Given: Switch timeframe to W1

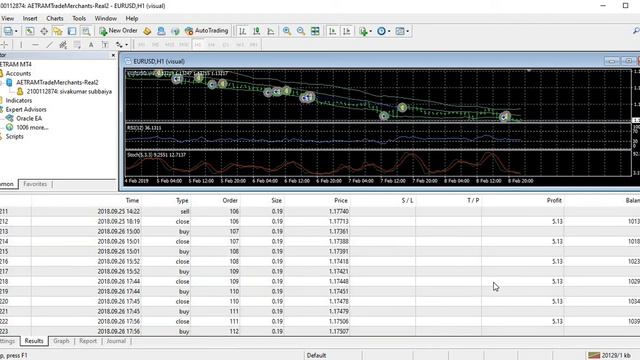Looking at the screenshot, I should pyautogui.click(x=240, y=44).
